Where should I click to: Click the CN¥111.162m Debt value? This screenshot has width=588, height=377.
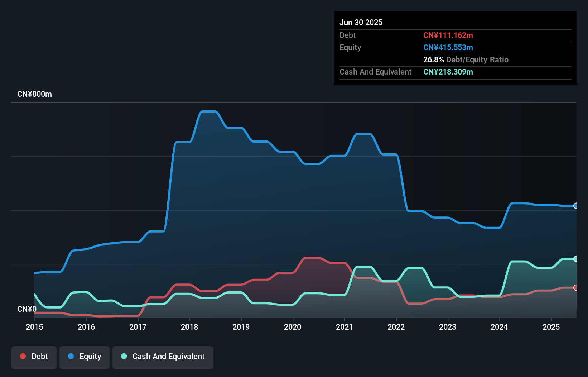click(x=448, y=35)
